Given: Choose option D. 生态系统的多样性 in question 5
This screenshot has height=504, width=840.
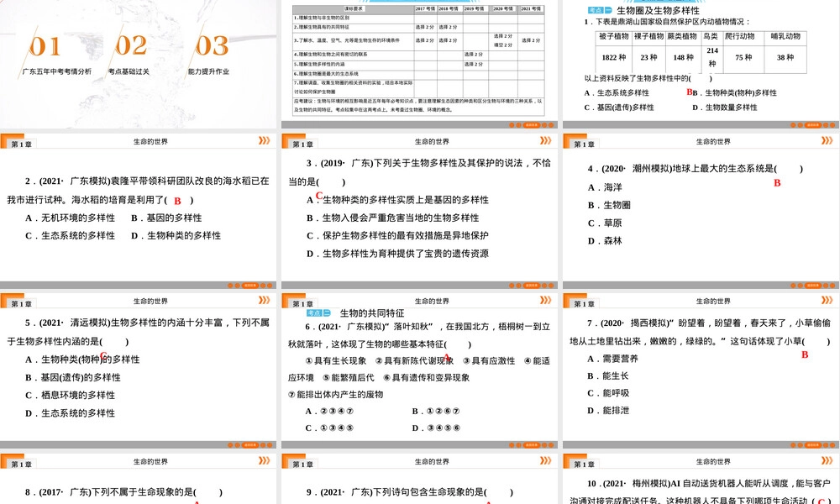Looking at the screenshot, I should click(71, 413).
